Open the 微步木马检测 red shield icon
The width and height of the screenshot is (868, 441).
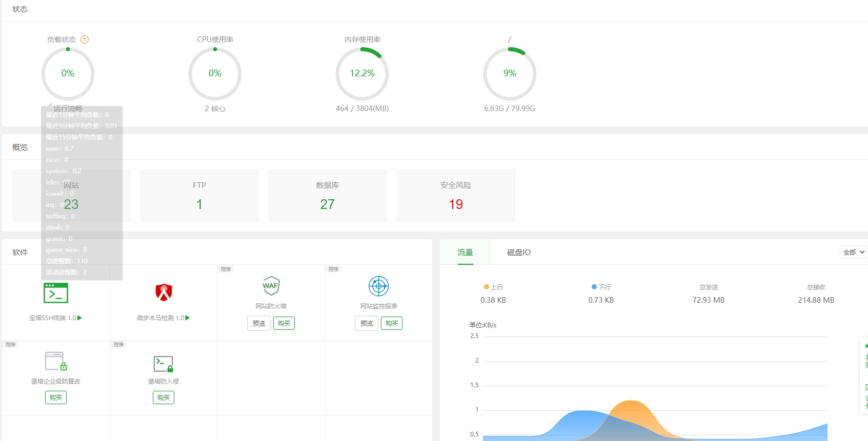click(164, 292)
